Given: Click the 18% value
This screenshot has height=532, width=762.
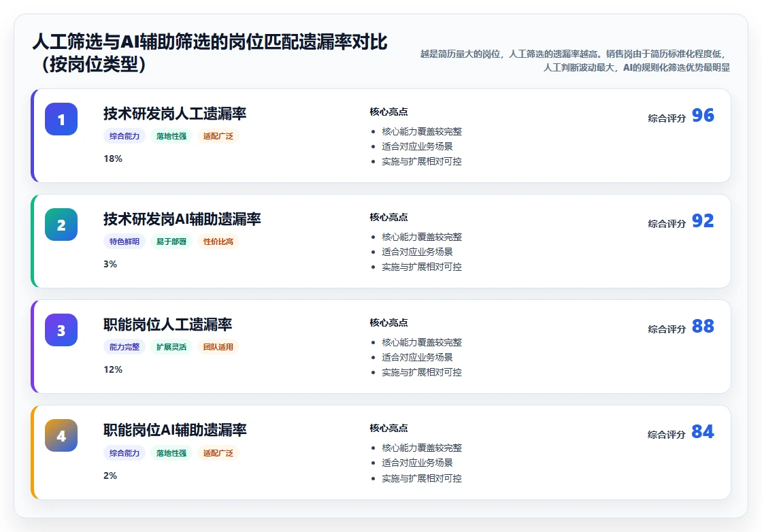Looking at the screenshot, I should click(x=113, y=159).
